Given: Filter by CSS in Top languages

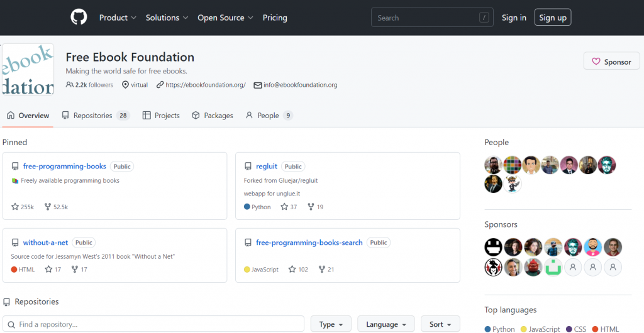Looking at the screenshot, I should pos(576,329).
